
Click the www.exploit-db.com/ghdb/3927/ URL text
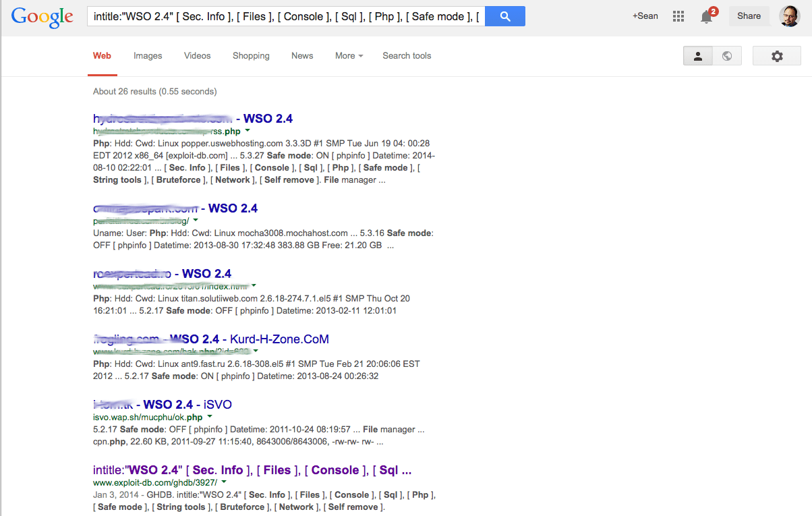155,483
